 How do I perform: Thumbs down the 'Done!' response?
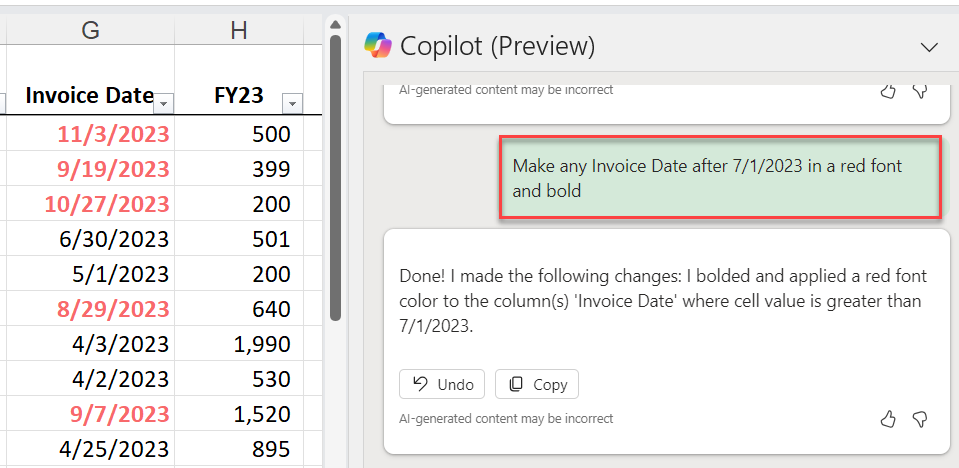click(x=920, y=419)
